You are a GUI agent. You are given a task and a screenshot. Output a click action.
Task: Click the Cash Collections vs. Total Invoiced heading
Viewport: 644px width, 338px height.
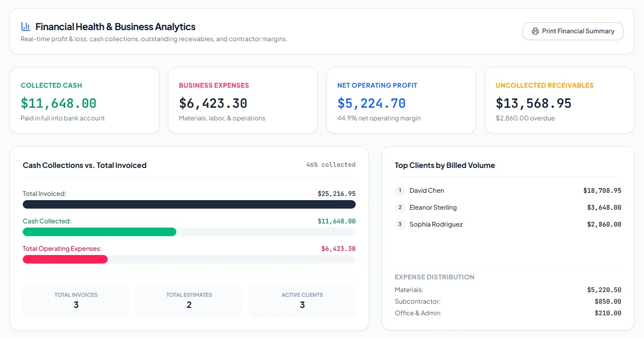[x=84, y=165]
